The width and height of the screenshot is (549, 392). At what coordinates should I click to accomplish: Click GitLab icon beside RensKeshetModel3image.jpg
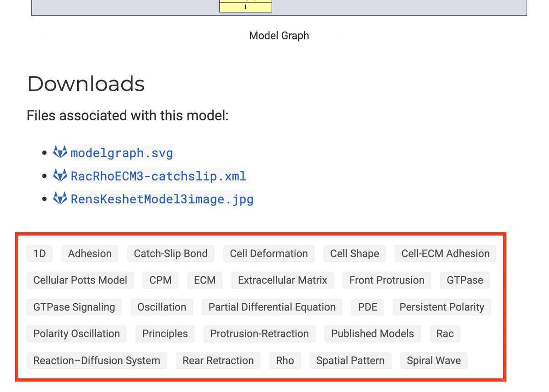(x=60, y=199)
